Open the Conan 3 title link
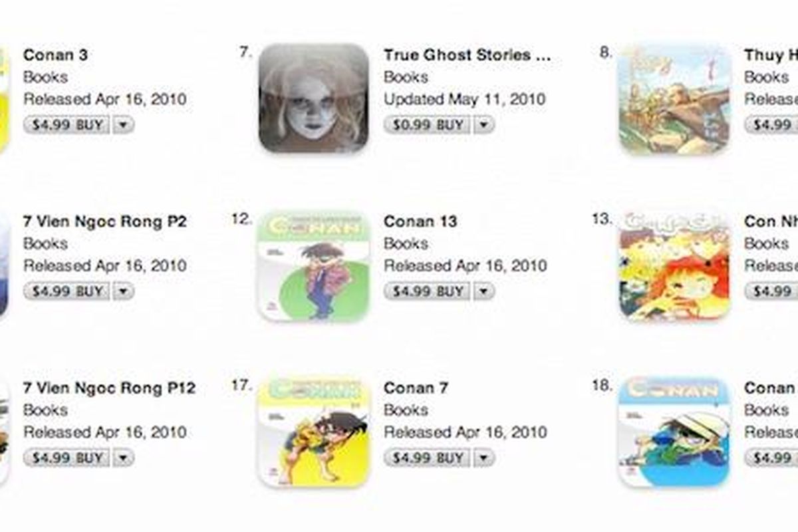The image size is (798, 532). [55, 55]
